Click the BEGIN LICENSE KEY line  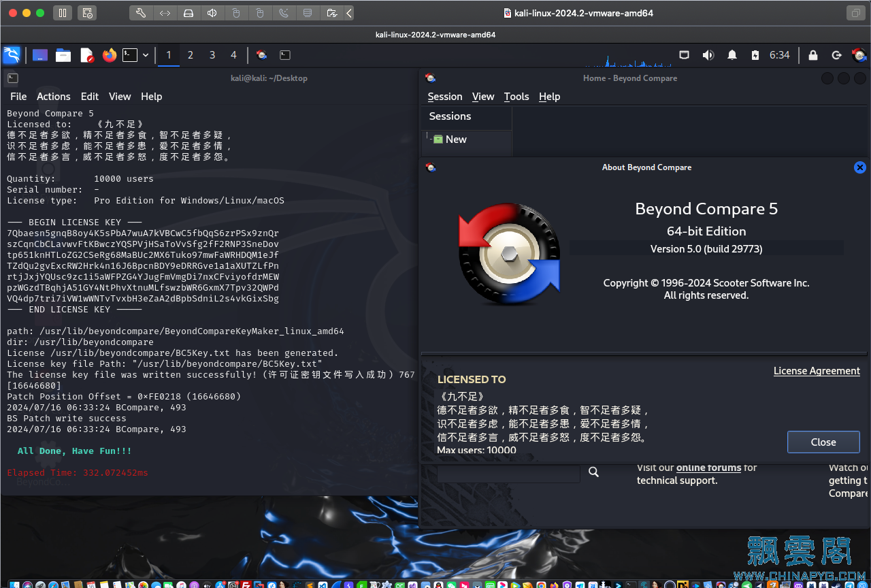pos(75,223)
